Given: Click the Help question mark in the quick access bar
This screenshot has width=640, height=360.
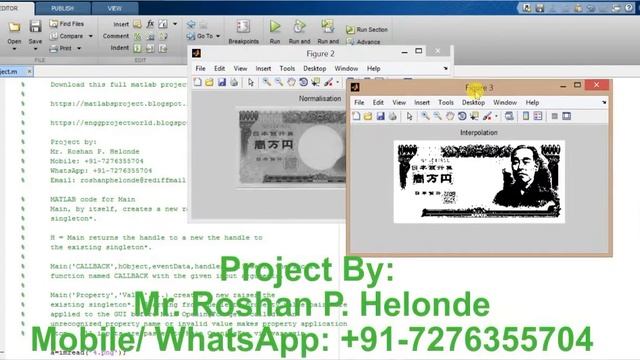Looking at the screenshot, I should (x=629, y=8).
